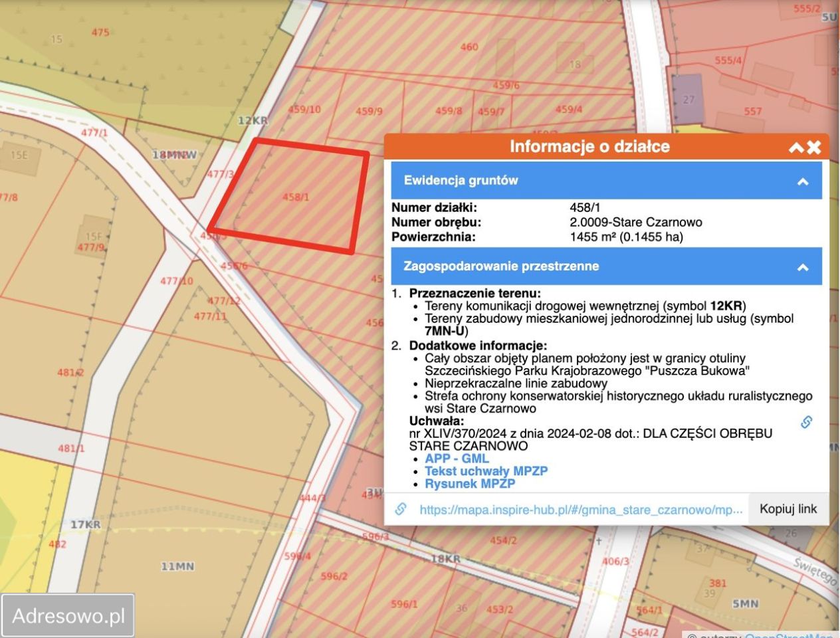Click the chain-link icon beside Uchwała
Screen dimensions: 840x638
tap(806, 422)
